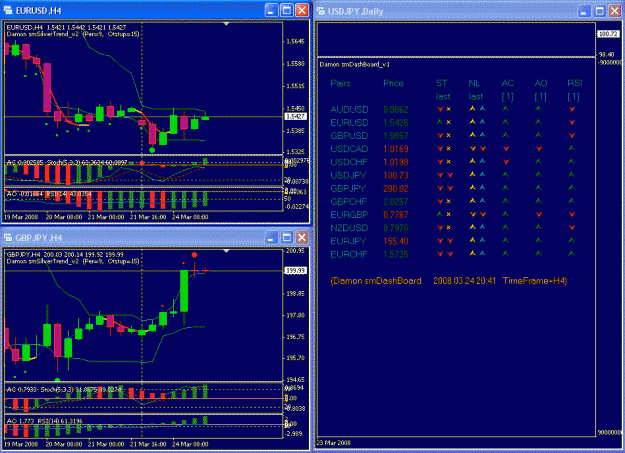Click the USDJPY,Daily window title icon

(x=321, y=11)
